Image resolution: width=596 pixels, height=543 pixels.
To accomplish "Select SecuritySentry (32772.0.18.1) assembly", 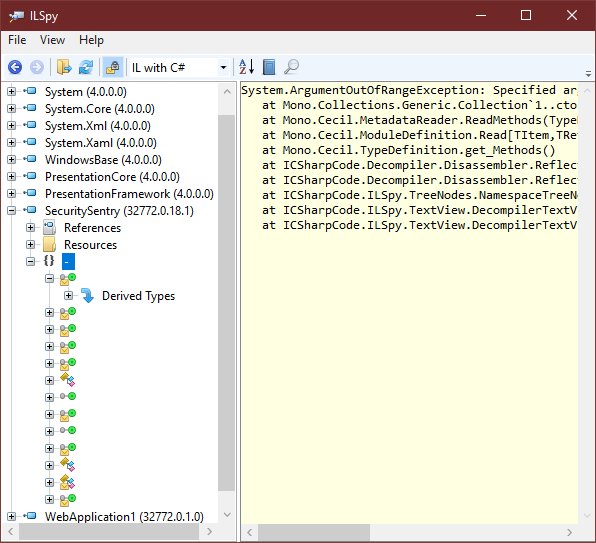I will pyautogui.click(x=119, y=211).
